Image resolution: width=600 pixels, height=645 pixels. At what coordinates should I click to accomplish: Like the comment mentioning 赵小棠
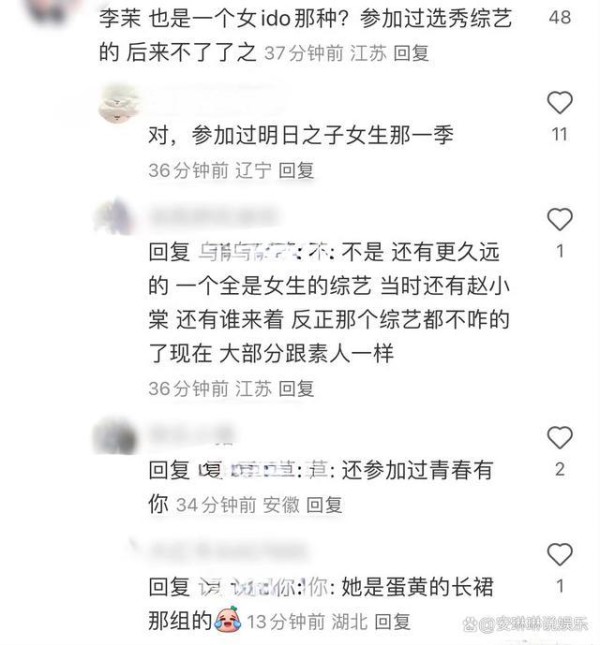pos(559,219)
